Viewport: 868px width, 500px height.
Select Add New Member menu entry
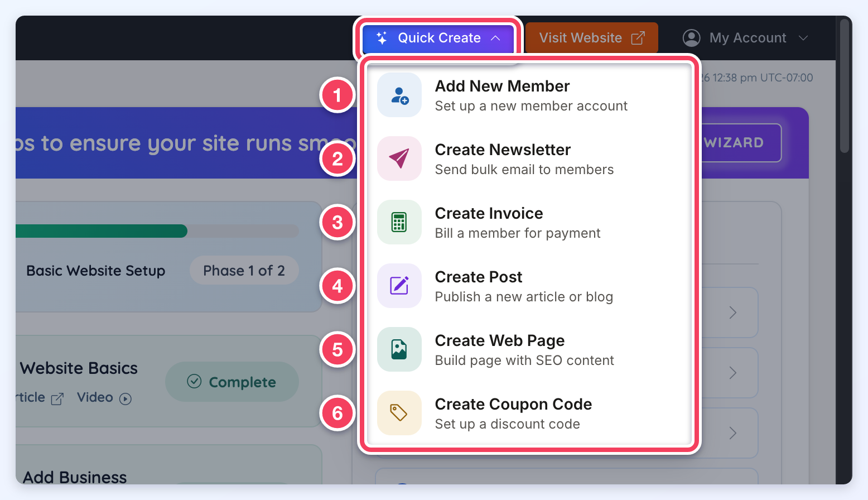tap(529, 95)
